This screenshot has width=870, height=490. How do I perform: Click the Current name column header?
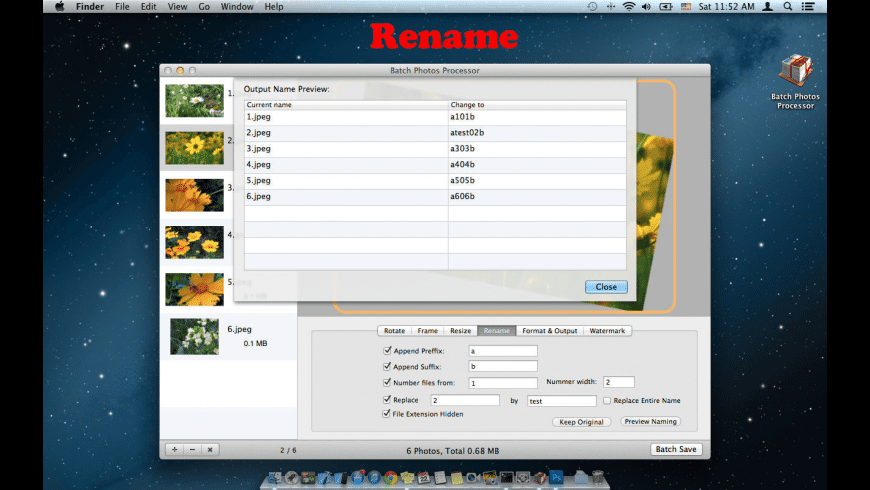tap(346, 104)
